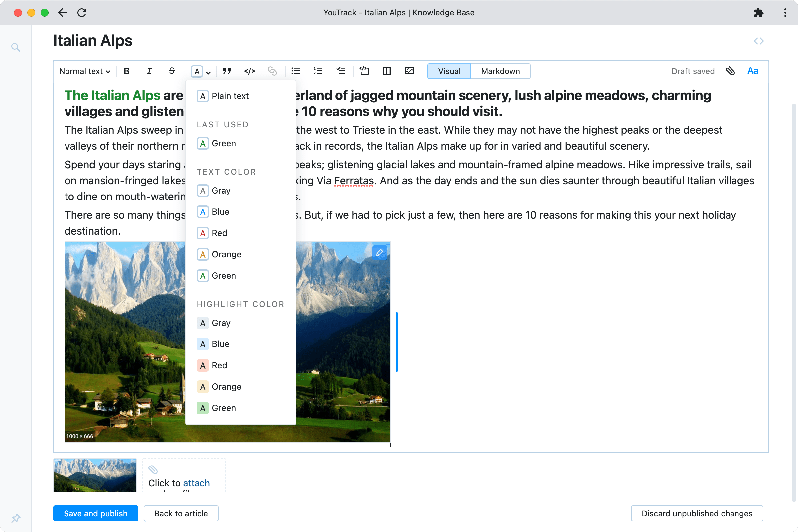Select Plain text from the color menu

(230, 96)
